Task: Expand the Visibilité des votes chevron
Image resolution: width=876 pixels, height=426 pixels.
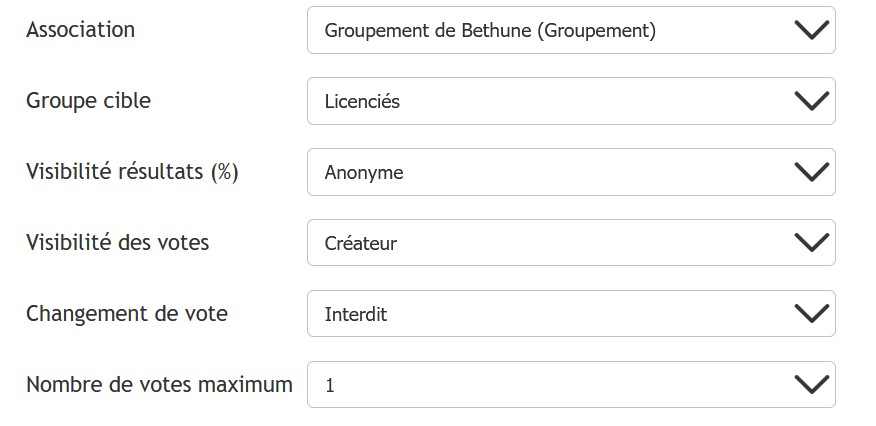Action: tap(812, 243)
